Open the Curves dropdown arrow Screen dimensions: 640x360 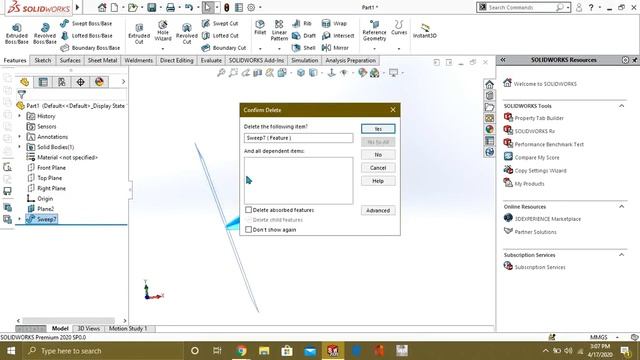click(x=399, y=49)
